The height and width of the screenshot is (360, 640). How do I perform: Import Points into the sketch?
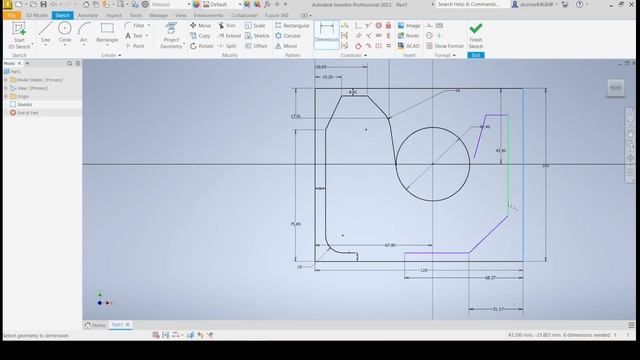409,36
